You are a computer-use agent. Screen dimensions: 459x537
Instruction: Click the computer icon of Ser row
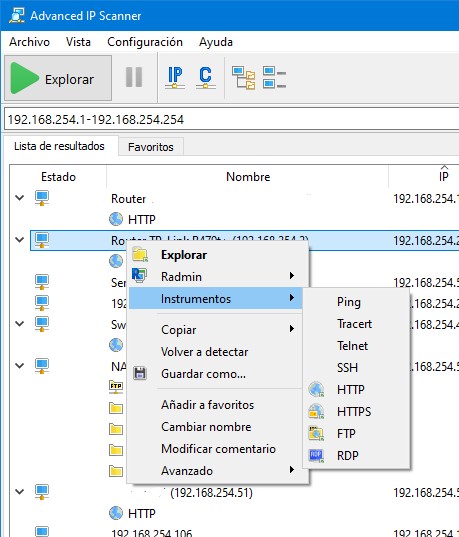42,282
